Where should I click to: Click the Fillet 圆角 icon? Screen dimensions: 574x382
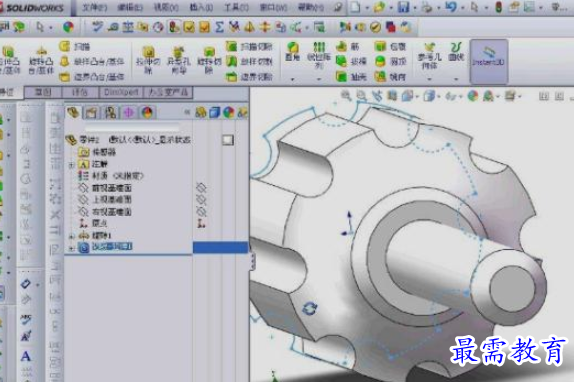point(292,48)
